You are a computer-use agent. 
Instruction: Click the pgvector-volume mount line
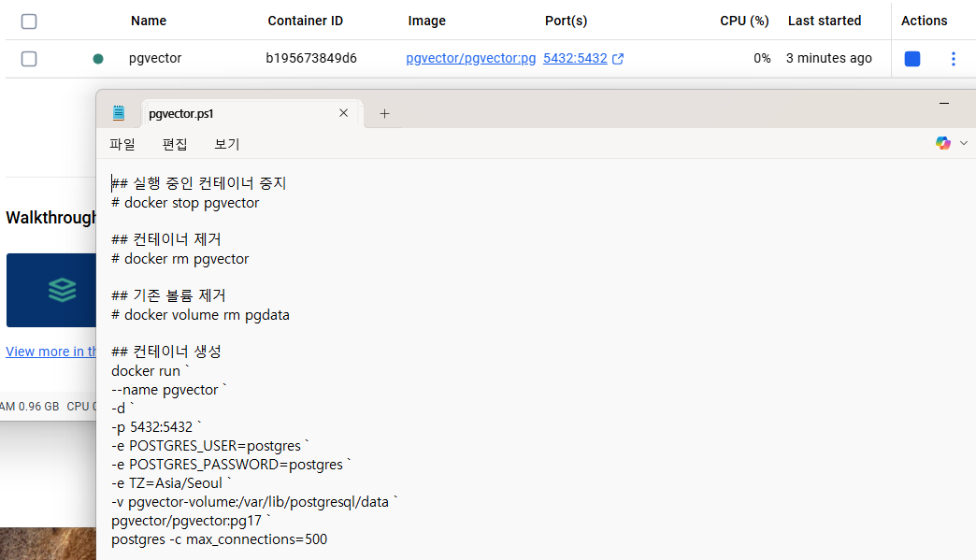tap(254, 502)
